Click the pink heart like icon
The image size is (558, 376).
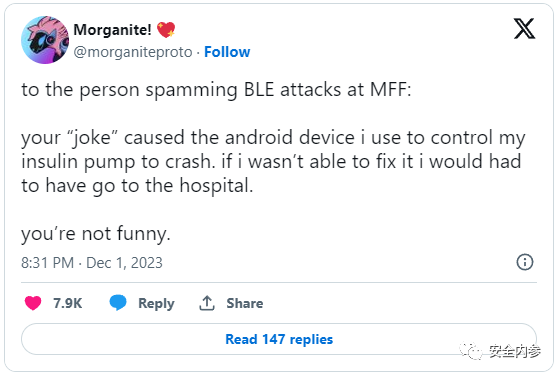(33, 303)
